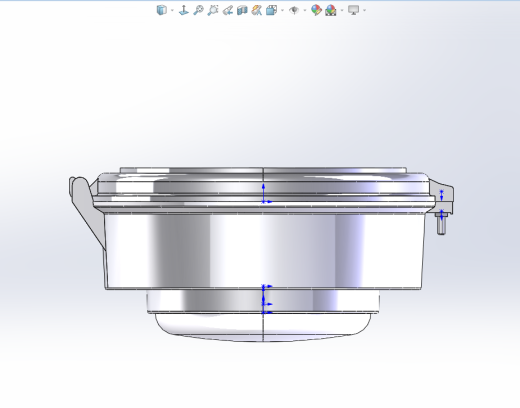
Task: Click the Dynamic Annotation Views icon
Action: click(x=257, y=10)
